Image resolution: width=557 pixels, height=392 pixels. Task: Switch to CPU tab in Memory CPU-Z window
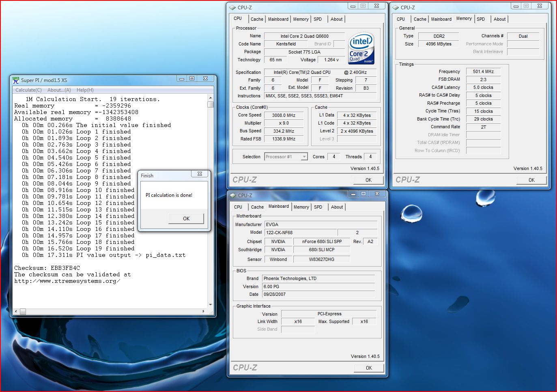coord(401,19)
